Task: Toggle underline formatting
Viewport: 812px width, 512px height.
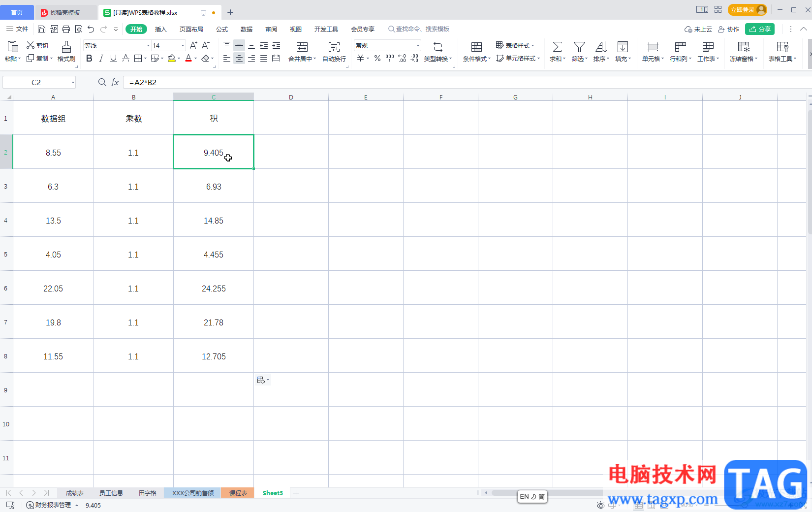Action: point(113,58)
